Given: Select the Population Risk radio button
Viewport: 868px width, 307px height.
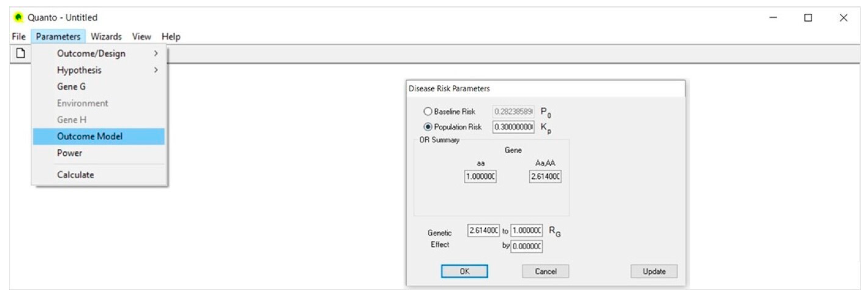Looking at the screenshot, I should 428,127.
